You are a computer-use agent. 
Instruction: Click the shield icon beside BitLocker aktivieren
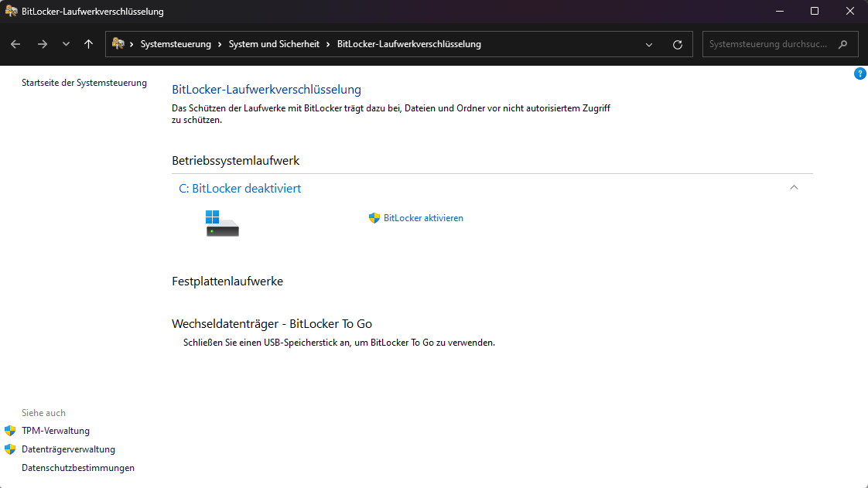click(x=374, y=218)
